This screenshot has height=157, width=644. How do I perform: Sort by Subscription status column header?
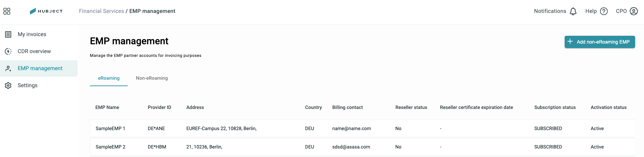click(555, 107)
